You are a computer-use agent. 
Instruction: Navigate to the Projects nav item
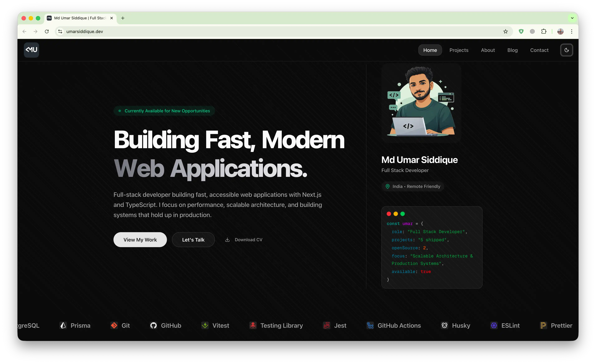(x=459, y=50)
